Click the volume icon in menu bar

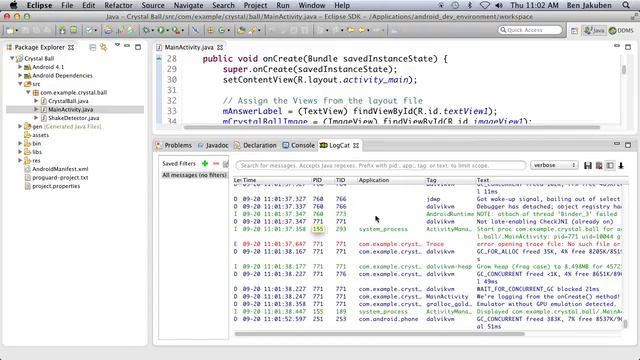pos(499,5)
